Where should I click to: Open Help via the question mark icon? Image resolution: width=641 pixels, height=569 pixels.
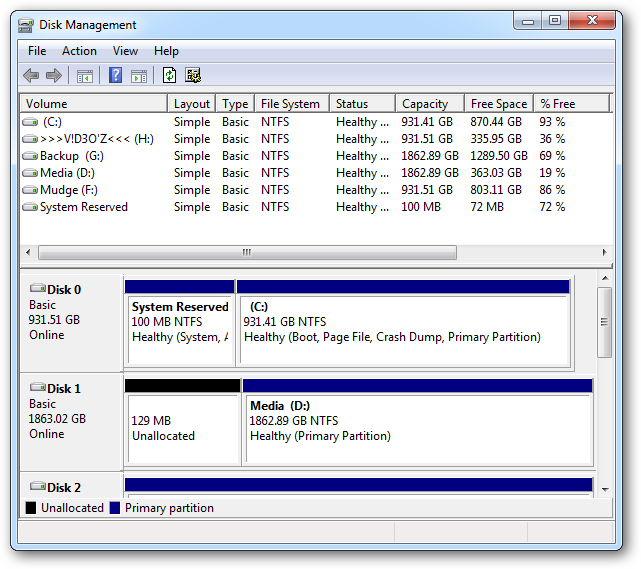click(x=116, y=75)
